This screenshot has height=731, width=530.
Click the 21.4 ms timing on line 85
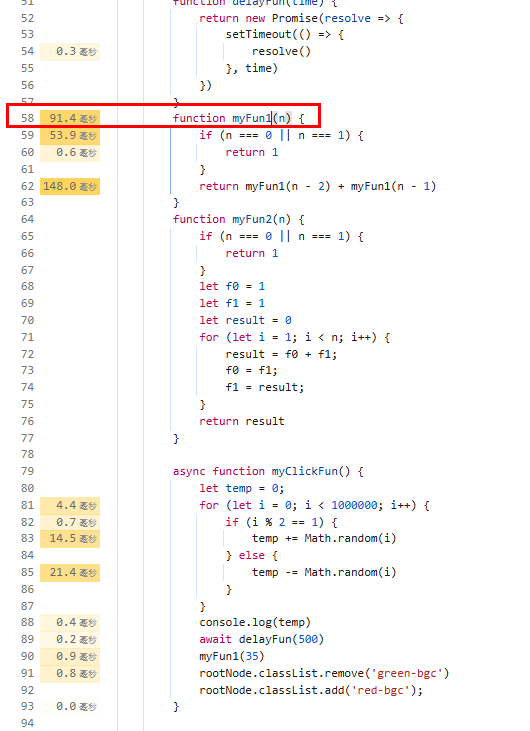point(70,572)
